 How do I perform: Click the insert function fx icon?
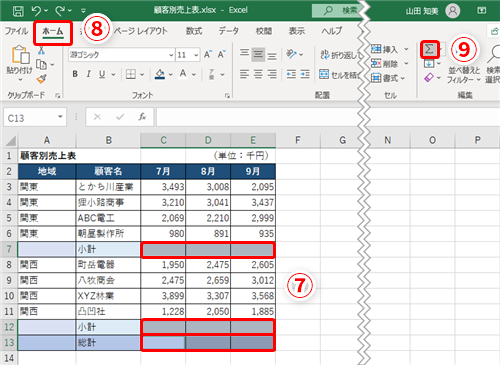click(x=142, y=117)
